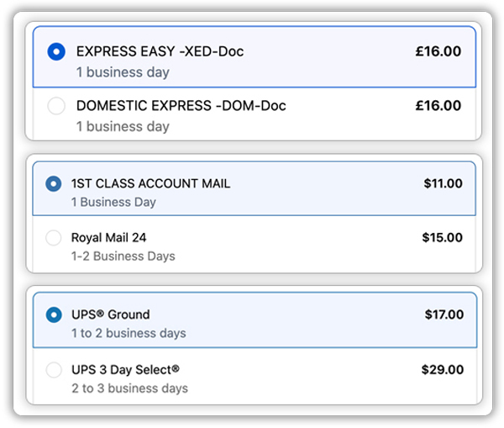Choose the UPS 3 Day Select radio button
The width and height of the screenshot is (504, 428).
(x=54, y=369)
